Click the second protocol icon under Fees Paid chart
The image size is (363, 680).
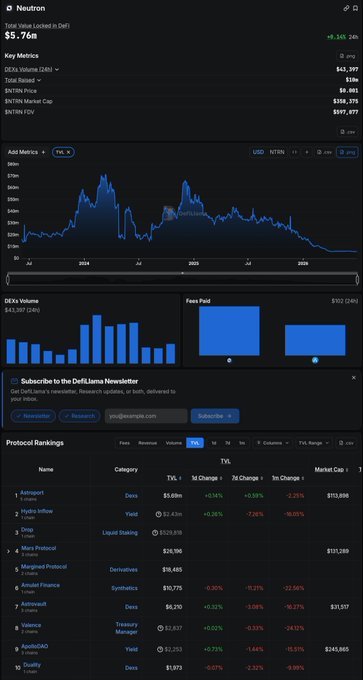tap(315, 360)
